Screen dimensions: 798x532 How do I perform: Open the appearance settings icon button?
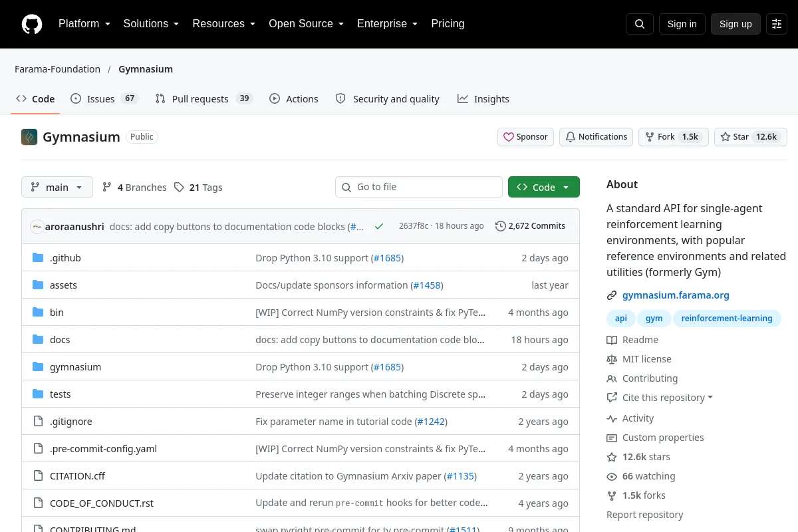point(777,24)
